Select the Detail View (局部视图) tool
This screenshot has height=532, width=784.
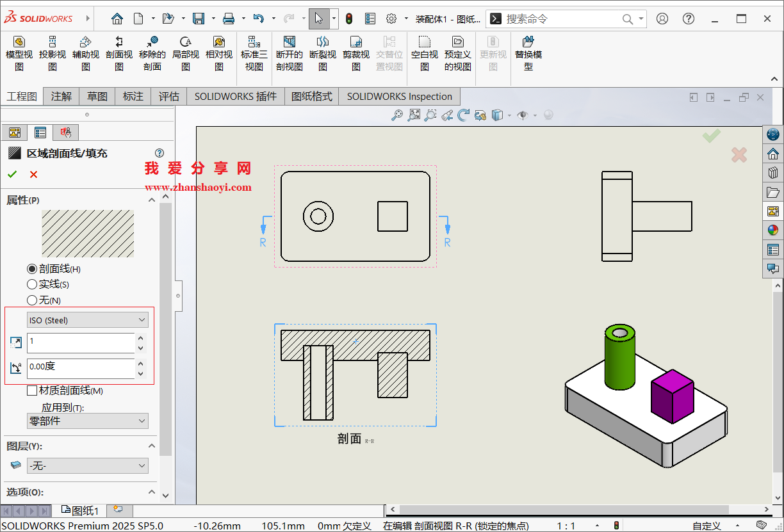pyautogui.click(x=186, y=53)
